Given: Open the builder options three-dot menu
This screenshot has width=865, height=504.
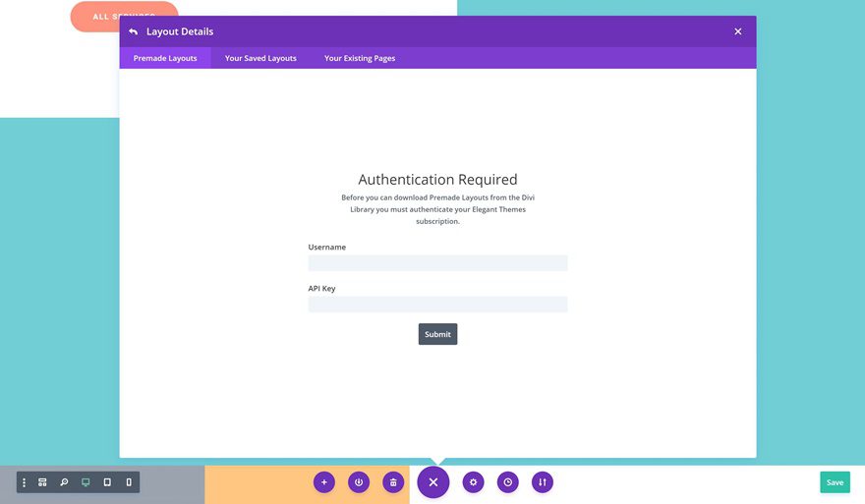Looking at the screenshot, I should click(24, 482).
